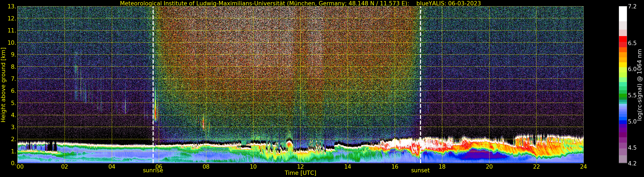
Task: Click the Height above ground [km] axis label
Action: [3, 85]
